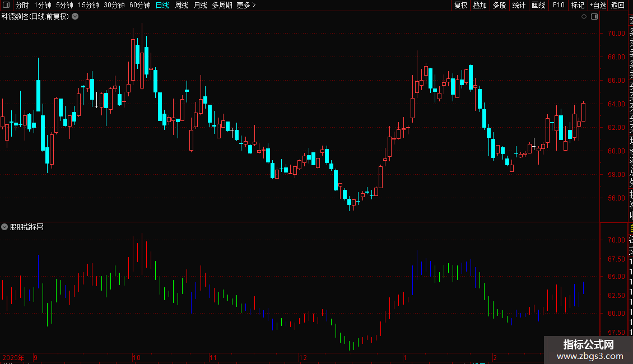633x364 pixels.
Task: Click 64.00 on main price axis
Action: (x=616, y=104)
